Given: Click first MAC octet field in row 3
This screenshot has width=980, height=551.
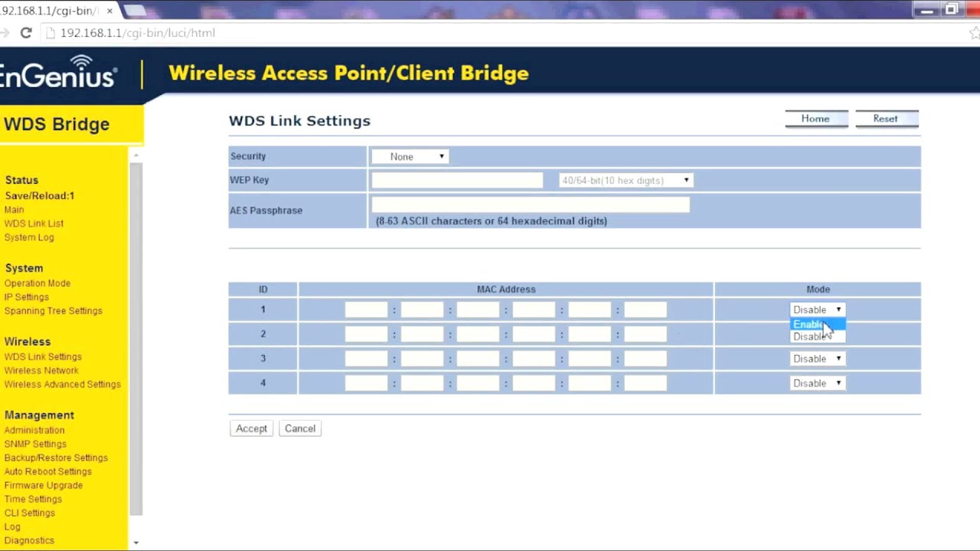Looking at the screenshot, I should click(x=366, y=359).
